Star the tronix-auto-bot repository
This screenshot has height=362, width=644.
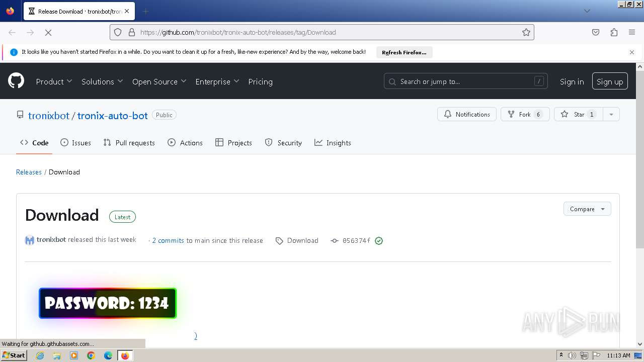578,115
